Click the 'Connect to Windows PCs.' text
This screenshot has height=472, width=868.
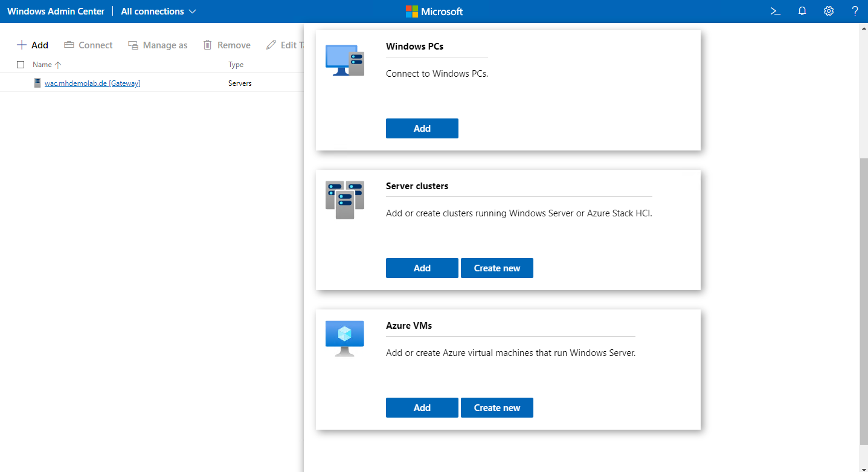tap(437, 74)
